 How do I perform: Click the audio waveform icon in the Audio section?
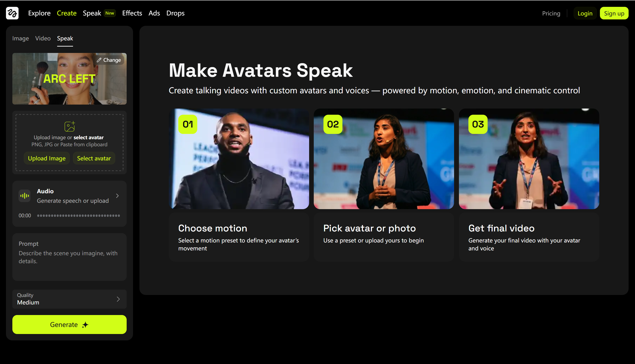24,196
